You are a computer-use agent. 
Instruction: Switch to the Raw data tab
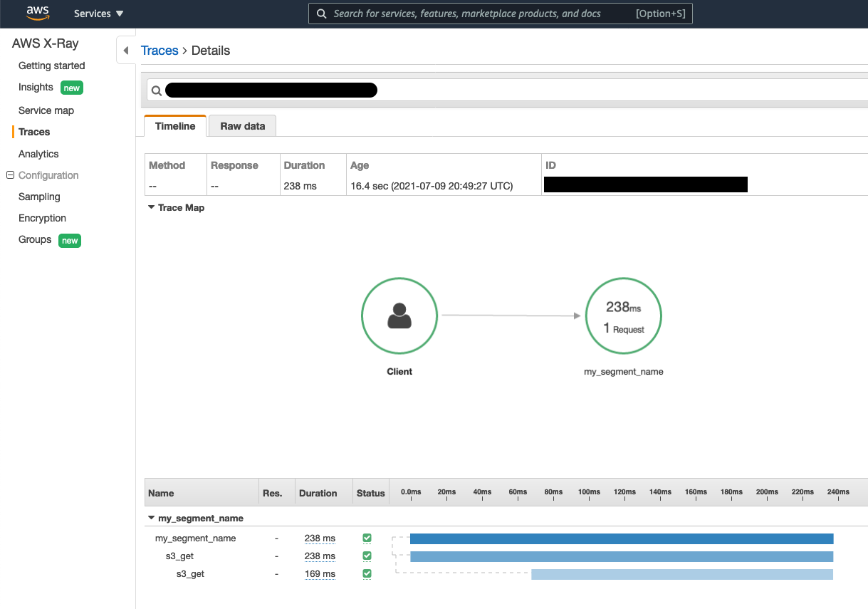tap(242, 126)
